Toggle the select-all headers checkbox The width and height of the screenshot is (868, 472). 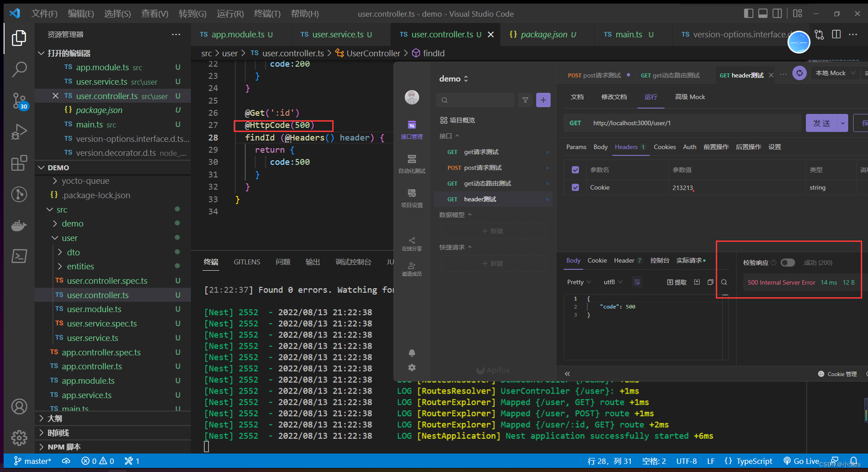(575, 170)
